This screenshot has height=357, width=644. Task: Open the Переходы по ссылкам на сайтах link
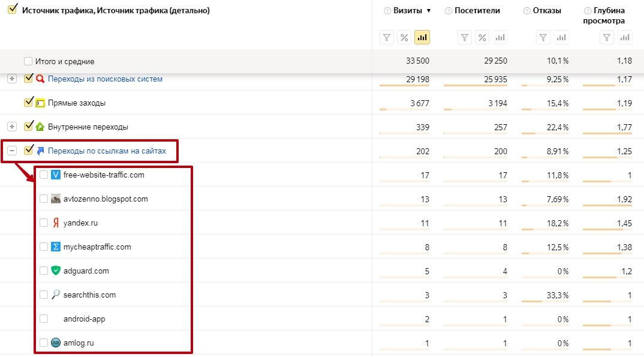tap(107, 151)
